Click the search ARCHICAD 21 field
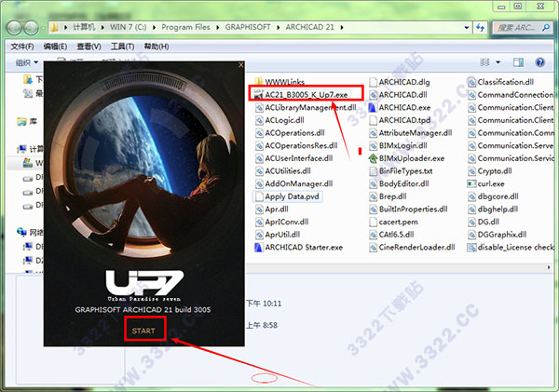Viewport: 559px width, 392px height. click(x=522, y=27)
